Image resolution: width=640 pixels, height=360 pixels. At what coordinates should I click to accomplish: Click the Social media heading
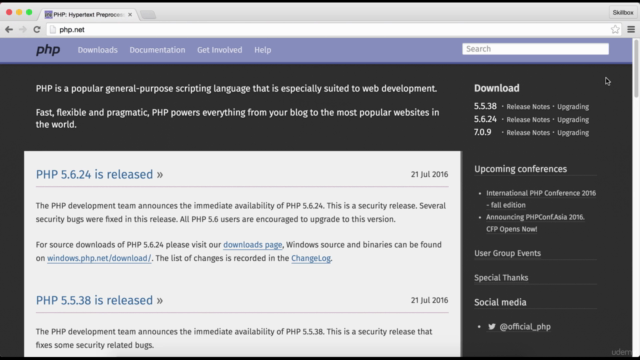pos(500,302)
